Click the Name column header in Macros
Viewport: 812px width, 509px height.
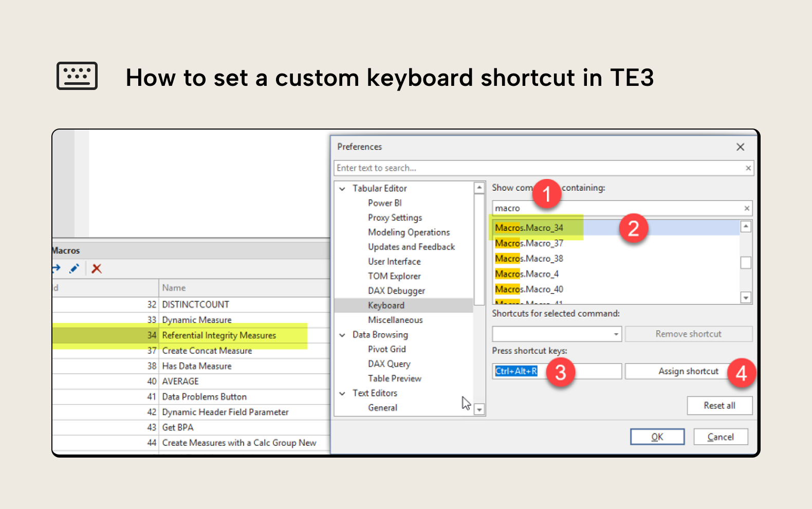244,288
